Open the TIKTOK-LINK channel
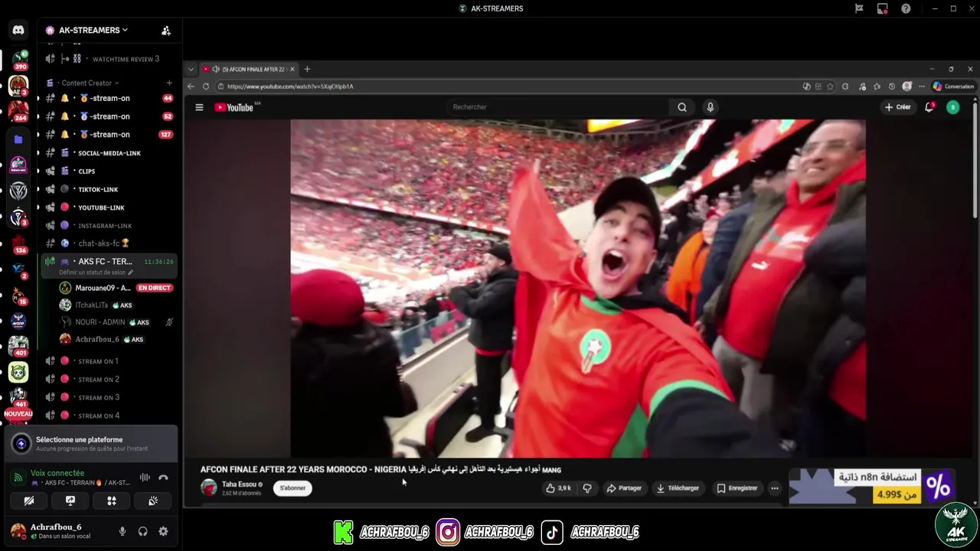Image resolution: width=980 pixels, height=551 pixels. pyautogui.click(x=107, y=189)
